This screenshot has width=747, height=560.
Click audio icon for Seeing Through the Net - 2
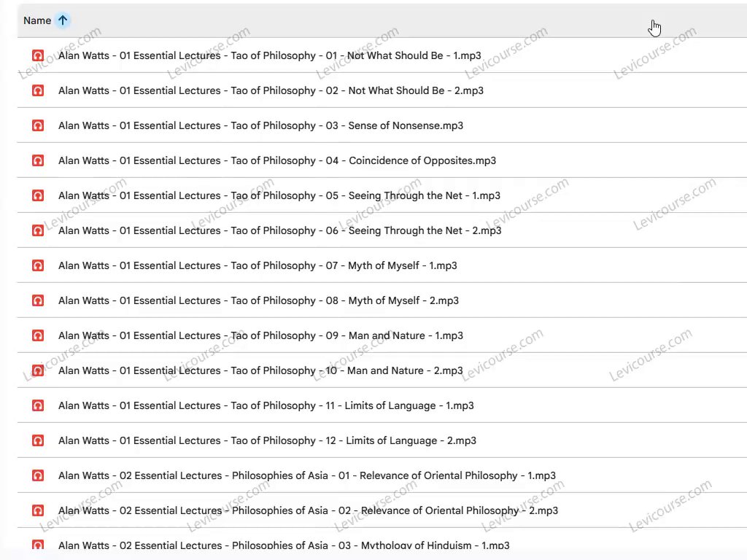[x=38, y=230]
